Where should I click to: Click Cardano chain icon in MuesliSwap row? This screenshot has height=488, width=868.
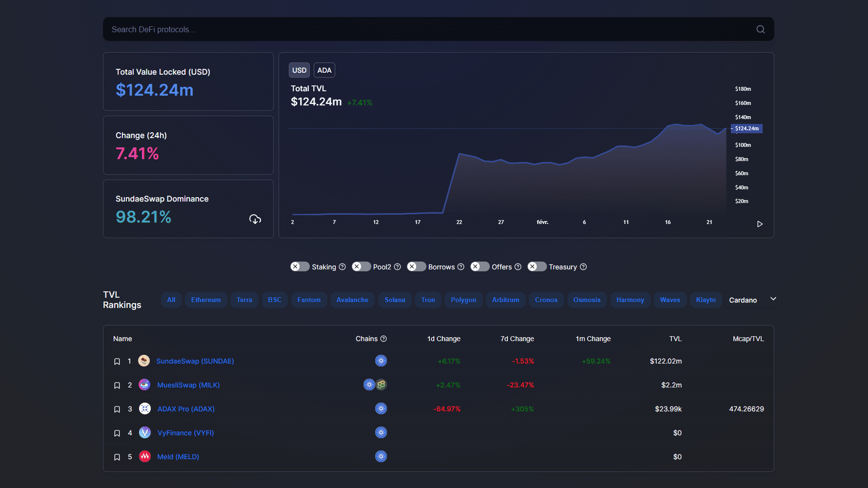pos(369,385)
